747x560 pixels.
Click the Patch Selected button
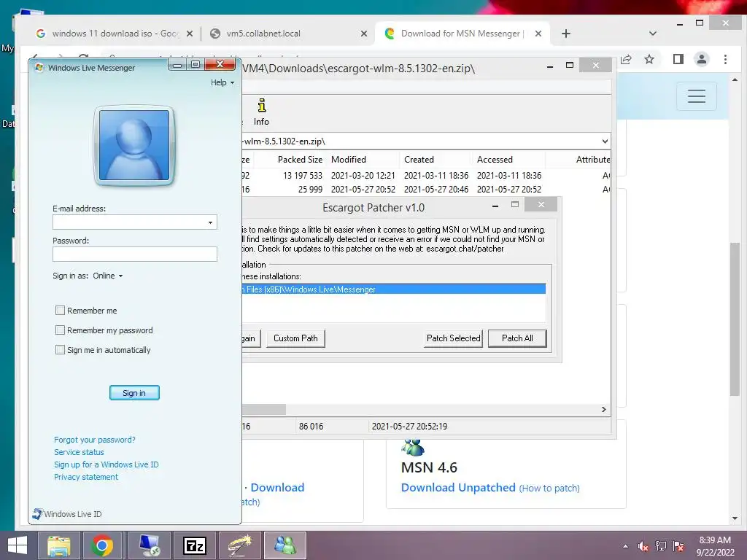pos(454,338)
